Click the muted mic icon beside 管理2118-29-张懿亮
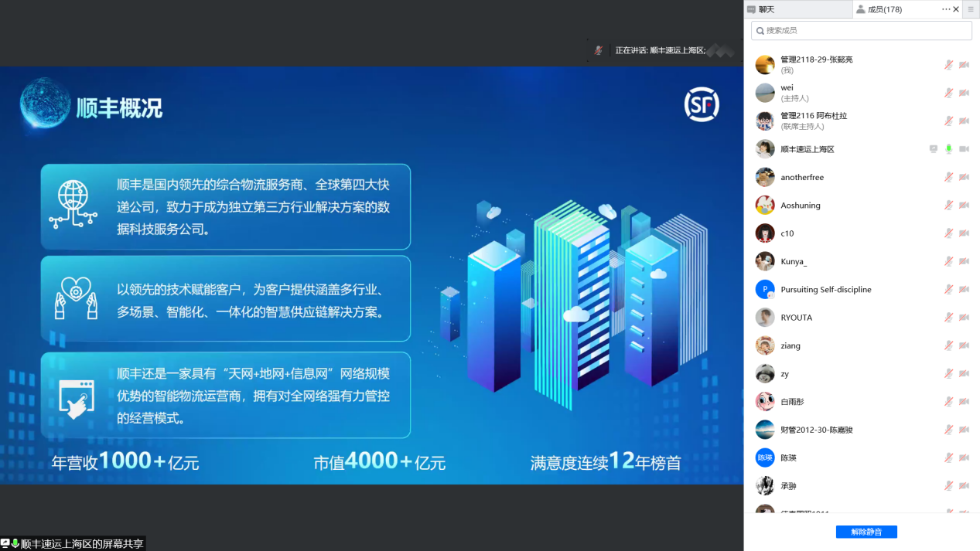 click(948, 65)
